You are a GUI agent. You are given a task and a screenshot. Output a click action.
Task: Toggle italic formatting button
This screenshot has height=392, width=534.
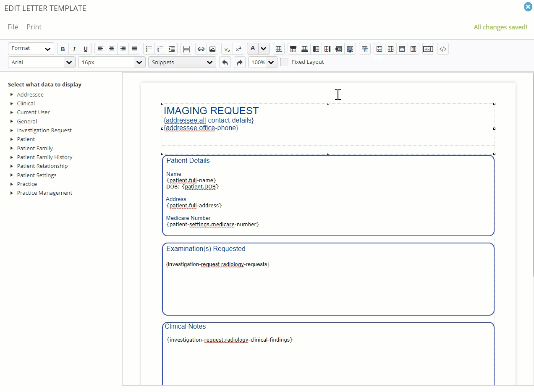click(x=74, y=49)
